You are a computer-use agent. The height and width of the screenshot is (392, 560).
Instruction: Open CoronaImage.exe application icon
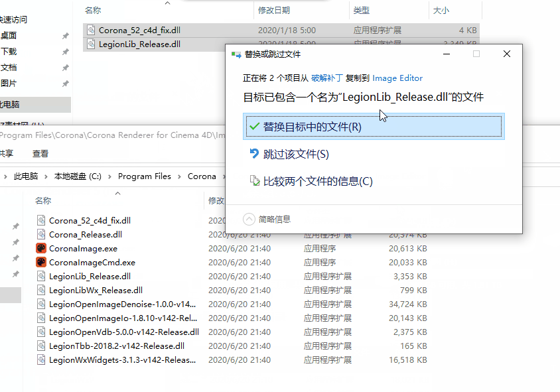click(41, 249)
